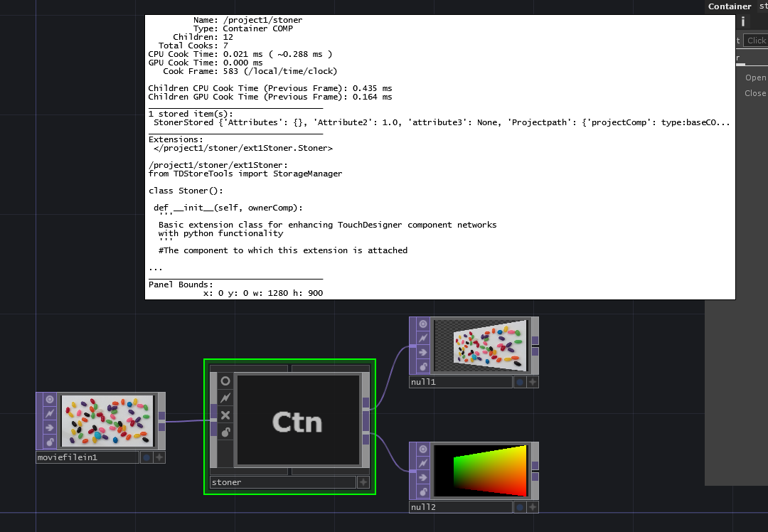Activate viewer plus button on null1
This screenshot has height=532, width=768.
pos(533,382)
